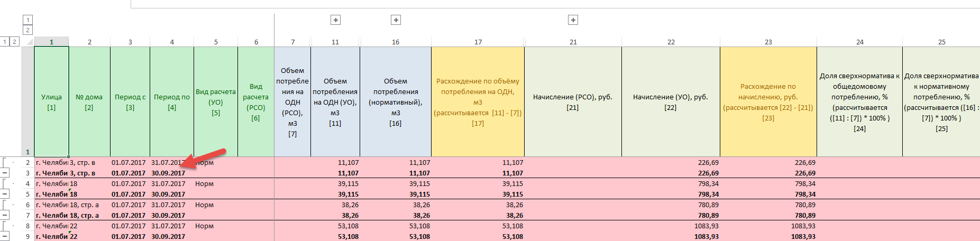Select row header 4
980x241 pixels.
click(x=28, y=183)
